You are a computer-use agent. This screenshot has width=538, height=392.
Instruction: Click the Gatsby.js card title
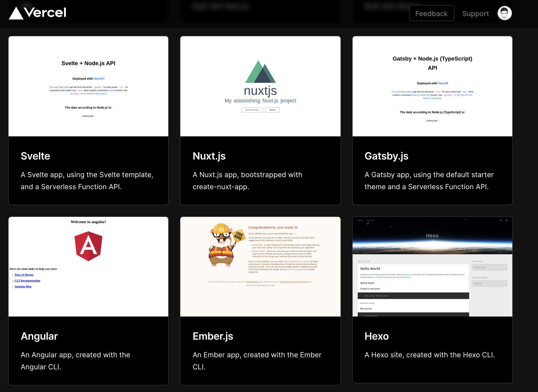[x=386, y=156]
